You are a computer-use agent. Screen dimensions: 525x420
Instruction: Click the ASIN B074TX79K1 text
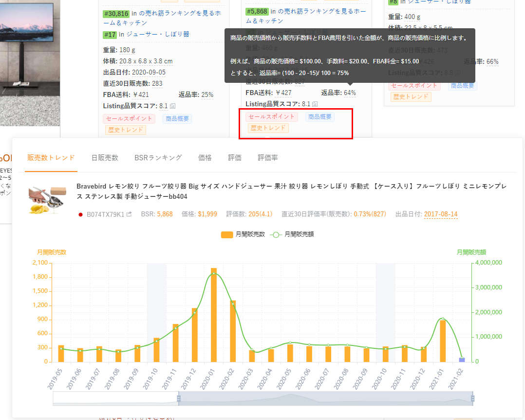(106, 214)
